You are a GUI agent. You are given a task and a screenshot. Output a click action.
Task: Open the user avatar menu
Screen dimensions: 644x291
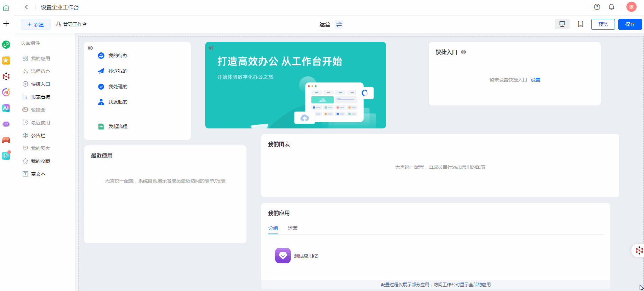[631, 7]
